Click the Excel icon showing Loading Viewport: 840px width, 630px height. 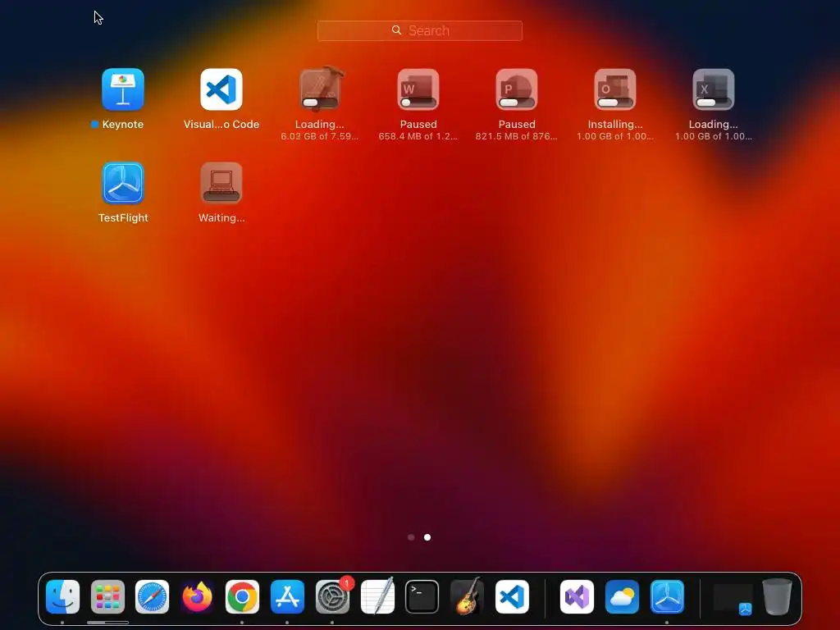click(x=714, y=89)
